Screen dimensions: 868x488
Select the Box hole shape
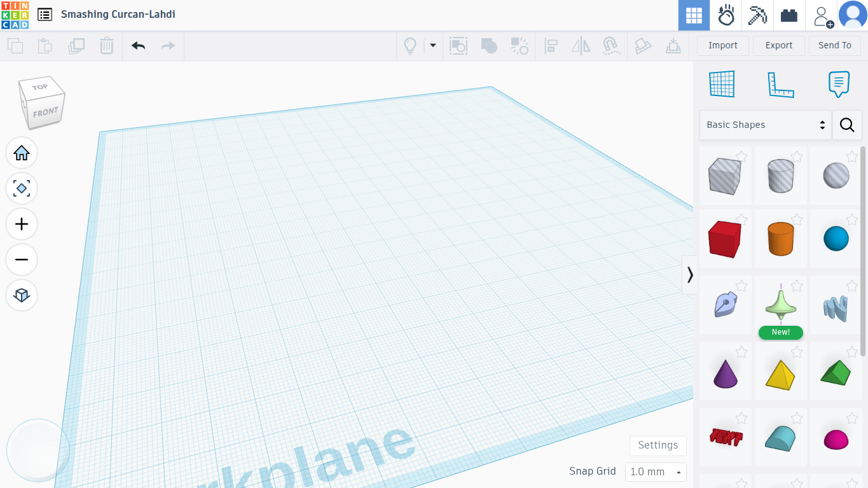(726, 176)
